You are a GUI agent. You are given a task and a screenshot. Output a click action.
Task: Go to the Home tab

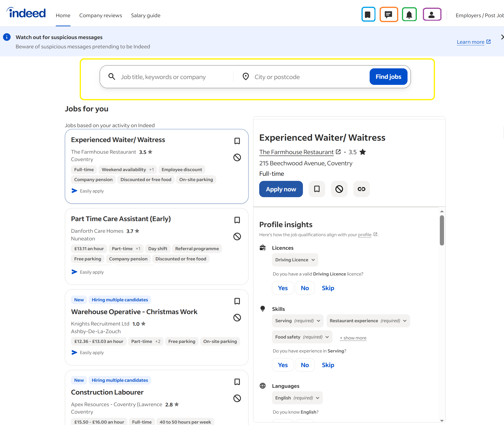[x=63, y=15]
